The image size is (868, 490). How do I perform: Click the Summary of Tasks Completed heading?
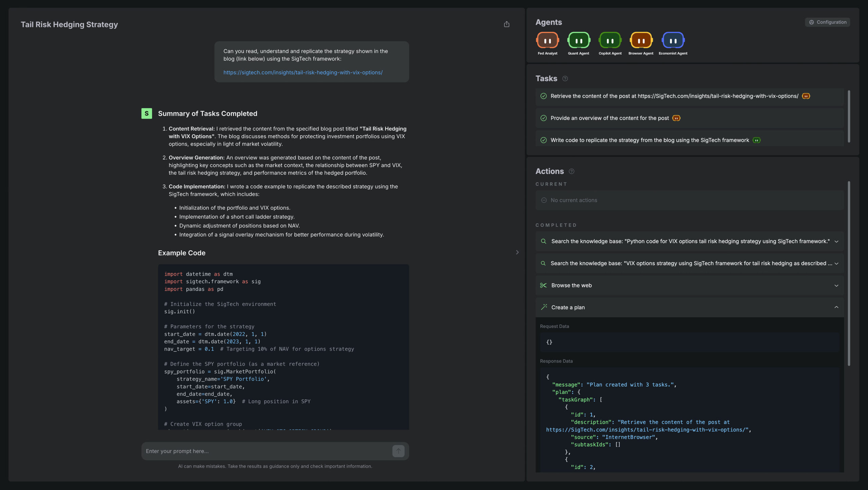[208, 114]
